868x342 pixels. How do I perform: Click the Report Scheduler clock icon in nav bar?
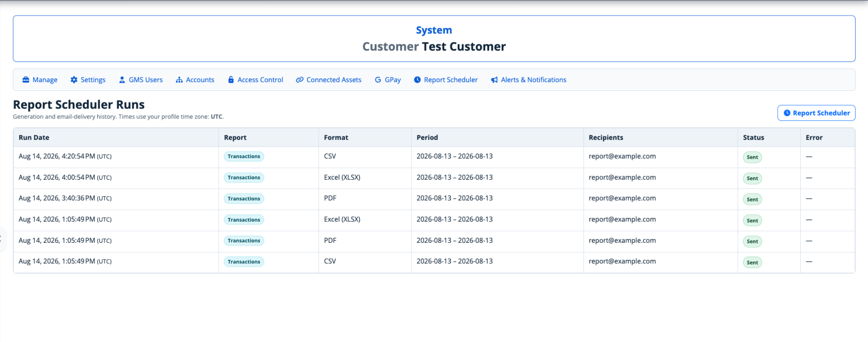coord(417,80)
